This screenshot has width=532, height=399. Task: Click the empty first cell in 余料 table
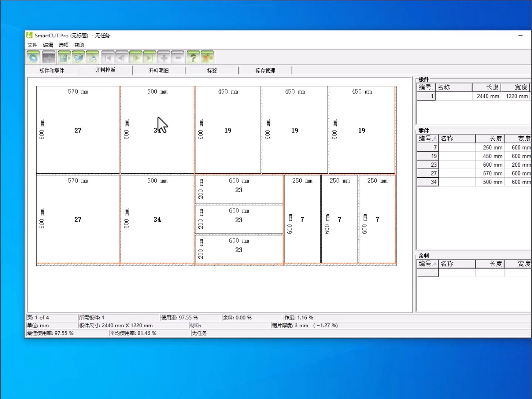coord(427,273)
